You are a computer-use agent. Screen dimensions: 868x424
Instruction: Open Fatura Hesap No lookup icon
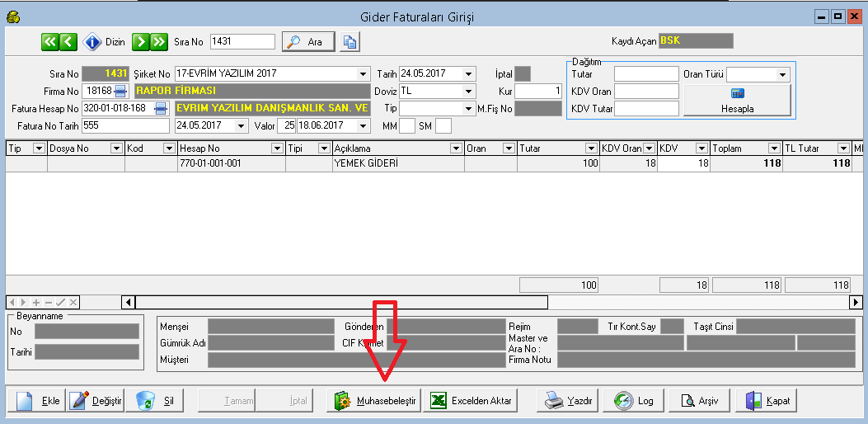[x=161, y=108]
